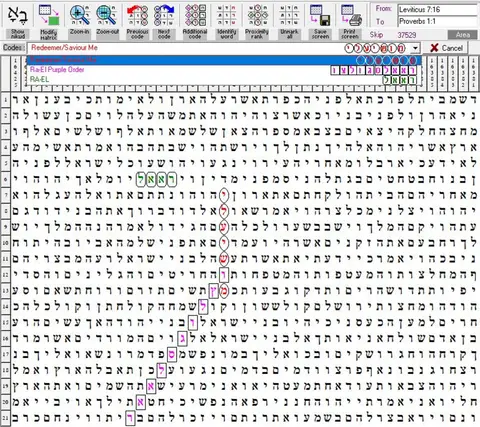Click the purple boxed letter in row 17
The width and height of the screenshot is (480, 427).
coord(172,354)
